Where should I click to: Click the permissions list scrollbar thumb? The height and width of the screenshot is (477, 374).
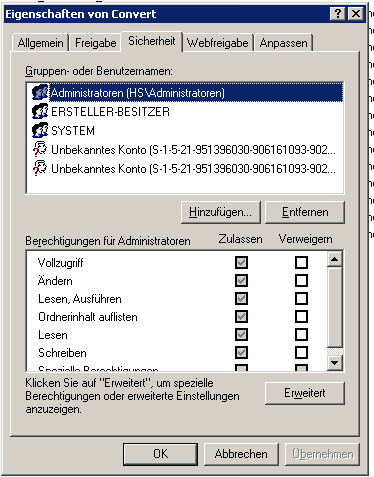pyautogui.click(x=335, y=307)
